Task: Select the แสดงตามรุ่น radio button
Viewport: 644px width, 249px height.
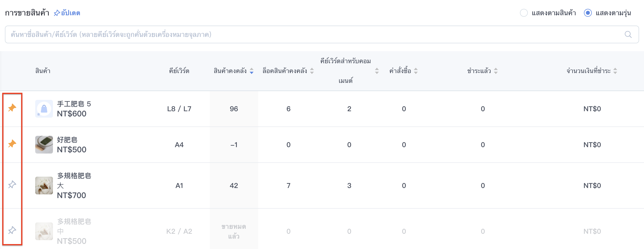Action: click(x=588, y=13)
